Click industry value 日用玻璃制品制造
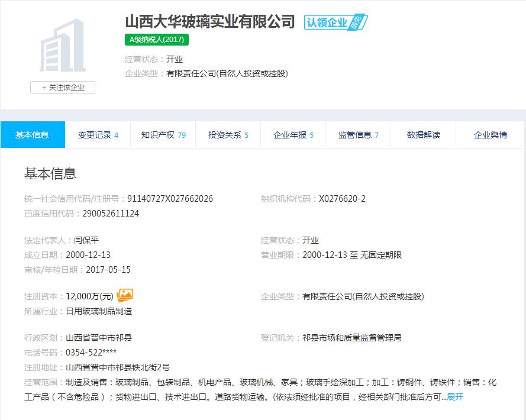The width and height of the screenshot is (526, 420). 99,311
